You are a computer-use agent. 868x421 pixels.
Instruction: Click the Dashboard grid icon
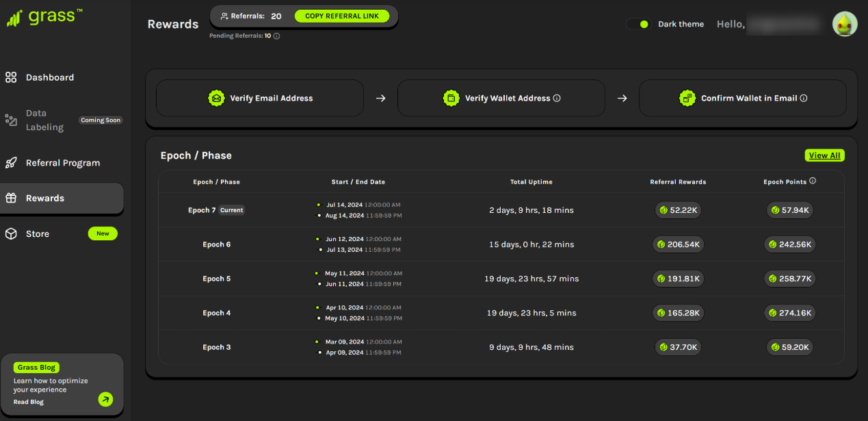(11, 77)
